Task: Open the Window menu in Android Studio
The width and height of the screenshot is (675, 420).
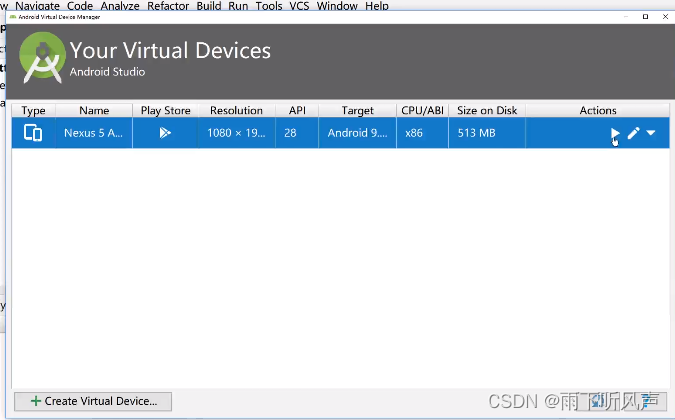Action: click(x=337, y=6)
